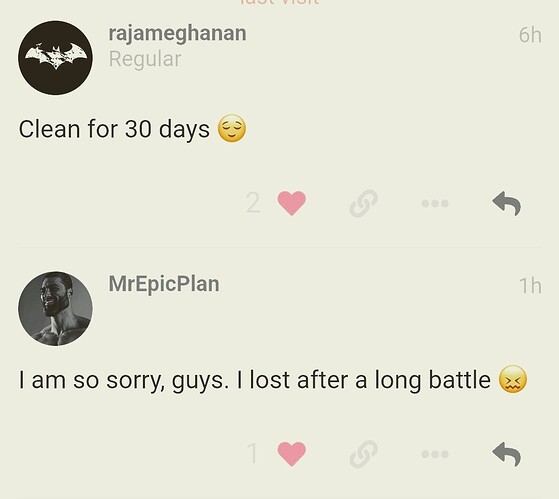Visit MrEpicPlan's user profile
The height and width of the screenshot is (499, 559).
tap(164, 284)
